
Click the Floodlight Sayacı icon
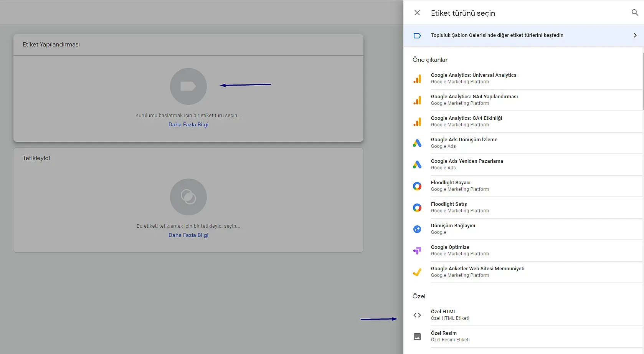point(417,186)
